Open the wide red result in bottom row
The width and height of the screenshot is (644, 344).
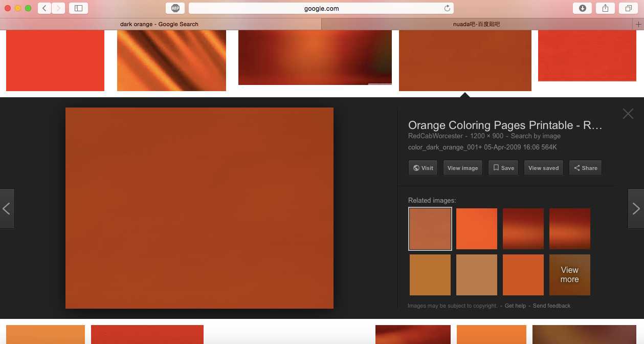pos(147,334)
